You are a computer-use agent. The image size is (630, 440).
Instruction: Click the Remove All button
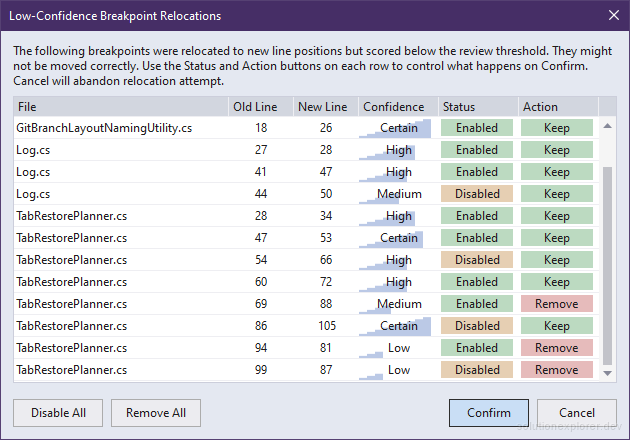pyautogui.click(x=156, y=413)
